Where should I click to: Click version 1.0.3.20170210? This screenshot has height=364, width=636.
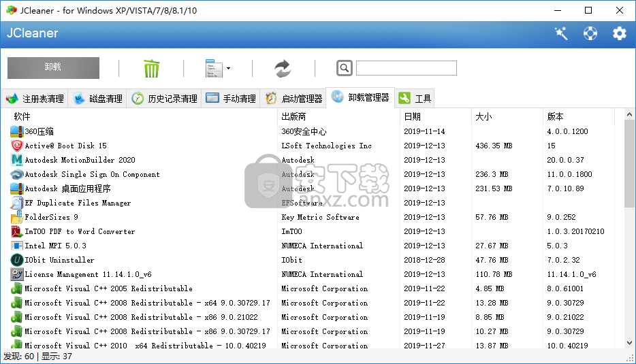pyautogui.click(x=575, y=231)
